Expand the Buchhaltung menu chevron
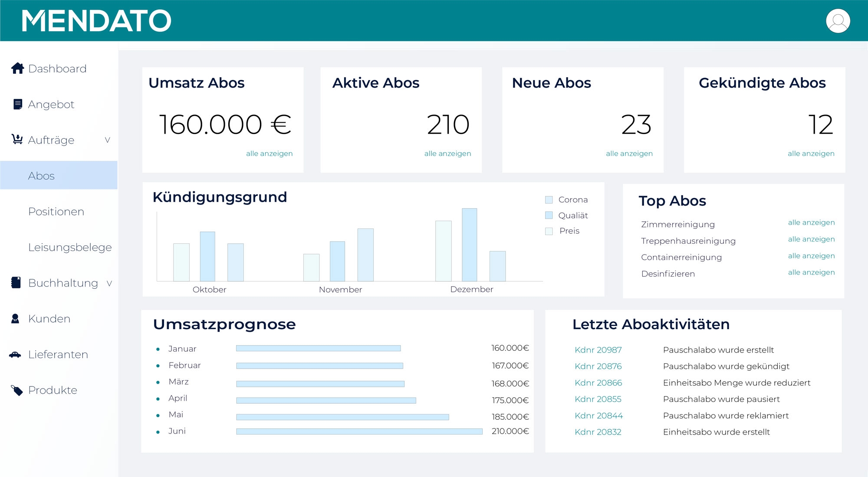This screenshot has height=477, width=868. (109, 283)
